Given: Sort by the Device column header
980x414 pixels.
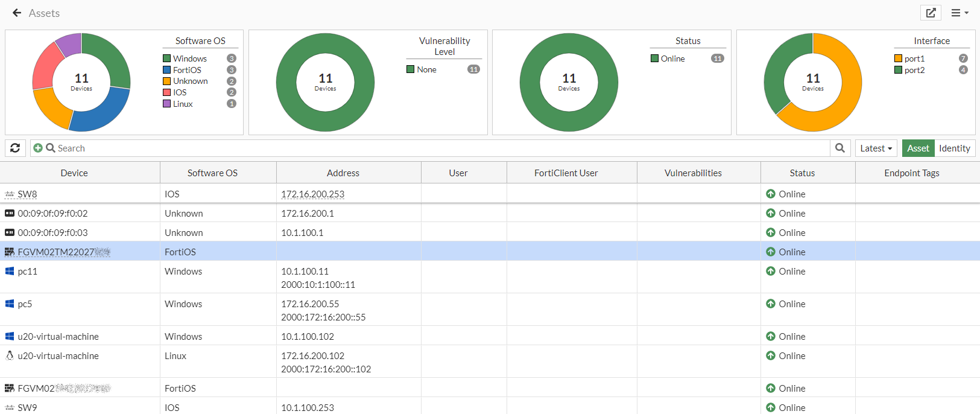Looking at the screenshot, I should (74, 173).
